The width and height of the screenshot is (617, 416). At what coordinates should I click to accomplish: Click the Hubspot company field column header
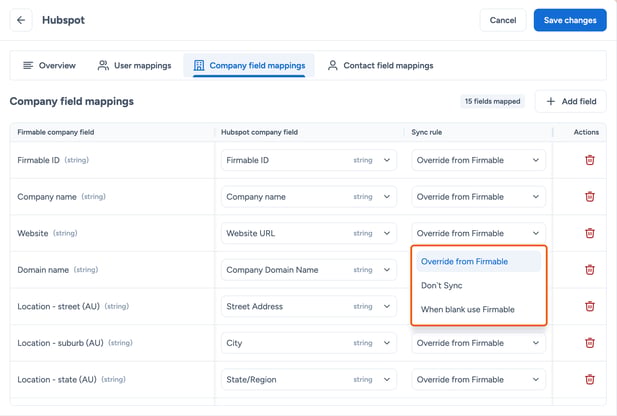pyautogui.click(x=259, y=132)
